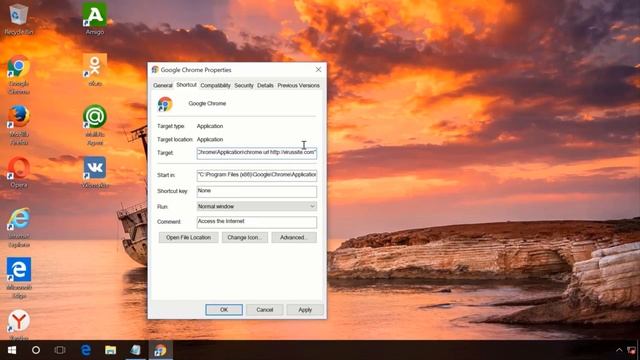Switch to the Compatibility tab
The image size is (640, 360).
215,85
